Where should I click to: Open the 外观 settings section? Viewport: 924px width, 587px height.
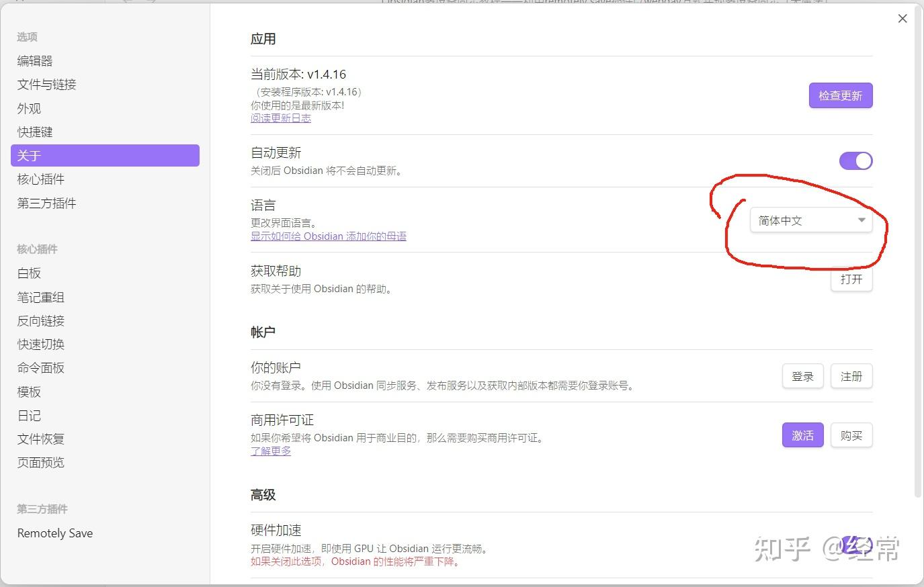click(x=28, y=108)
